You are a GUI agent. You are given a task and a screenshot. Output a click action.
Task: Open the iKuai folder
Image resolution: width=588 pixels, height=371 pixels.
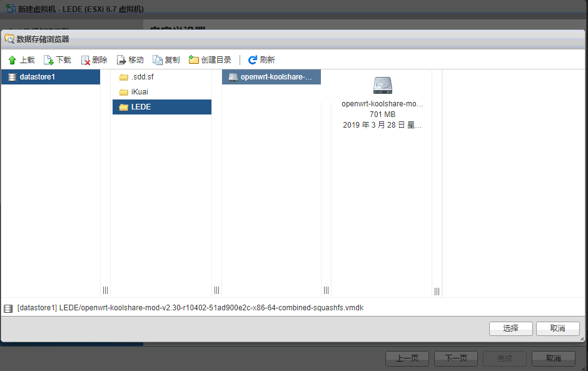point(139,92)
